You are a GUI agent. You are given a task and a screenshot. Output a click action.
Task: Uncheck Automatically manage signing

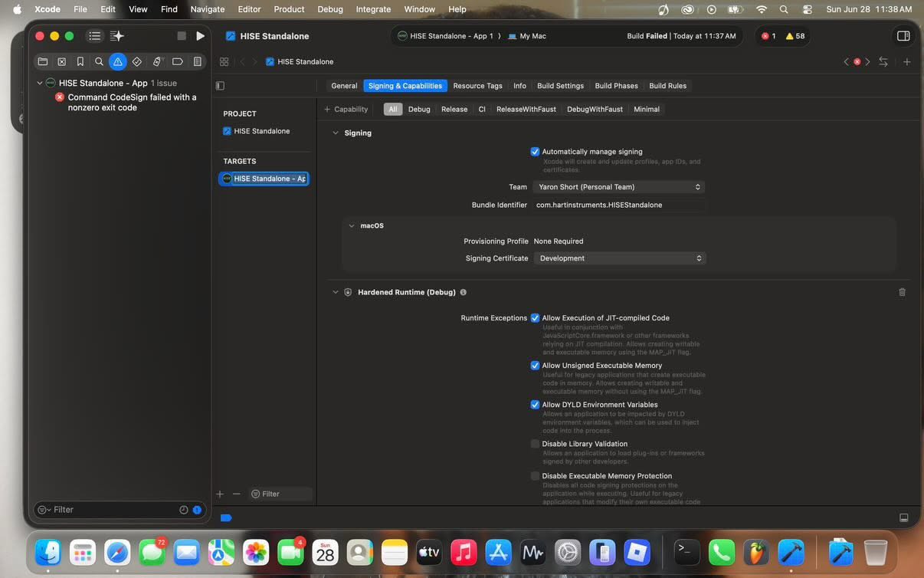(x=535, y=152)
